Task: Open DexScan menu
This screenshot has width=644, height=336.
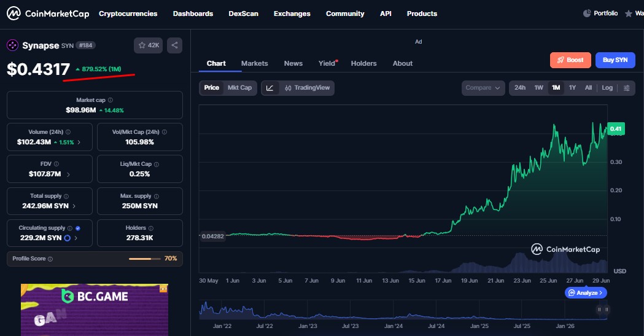Action: [243, 14]
